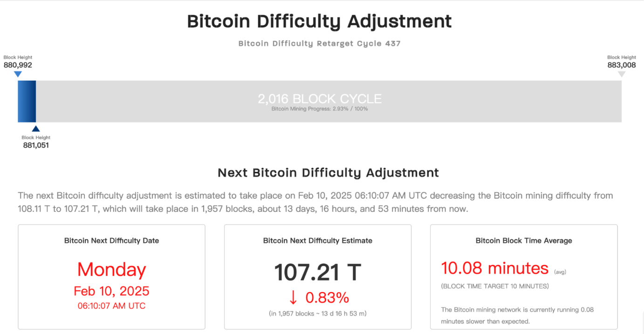Click the red down arrow beside 0.83%
The height and width of the screenshot is (334, 644).
(293, 297)
